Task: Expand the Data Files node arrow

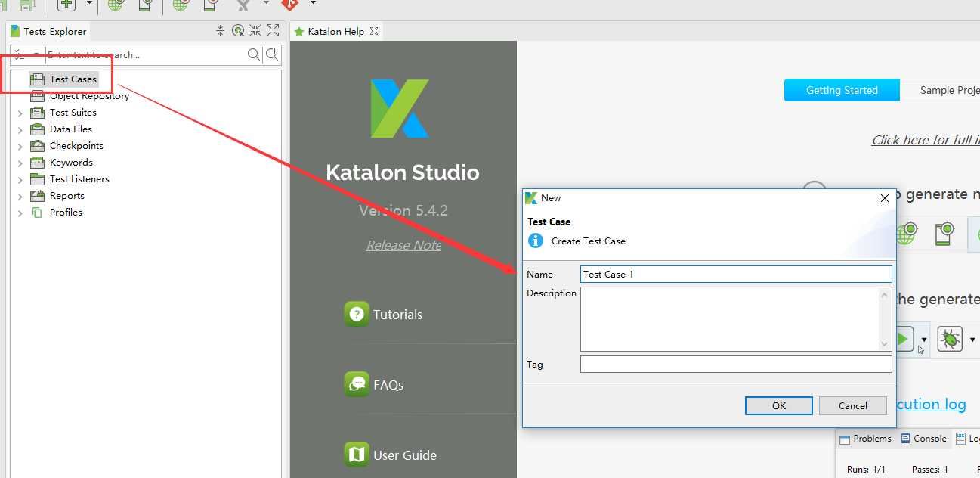Action: click(x=20, y=129)
